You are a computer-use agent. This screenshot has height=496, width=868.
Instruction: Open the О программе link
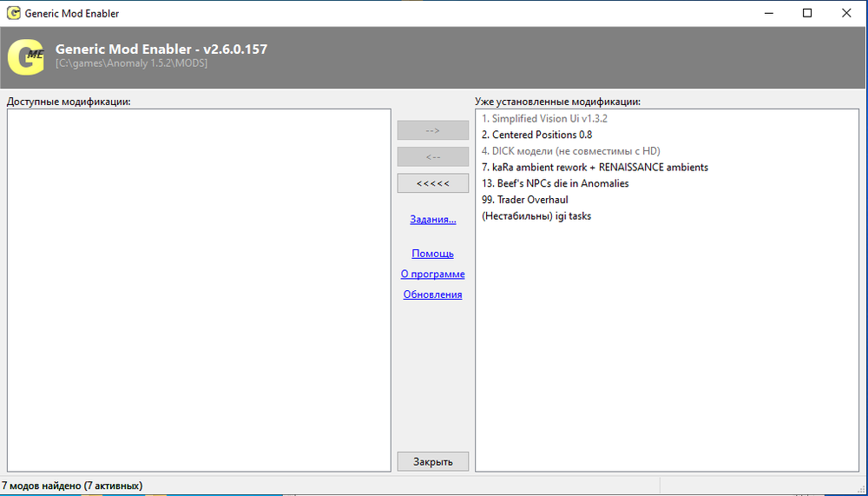[x=433, y=274]
